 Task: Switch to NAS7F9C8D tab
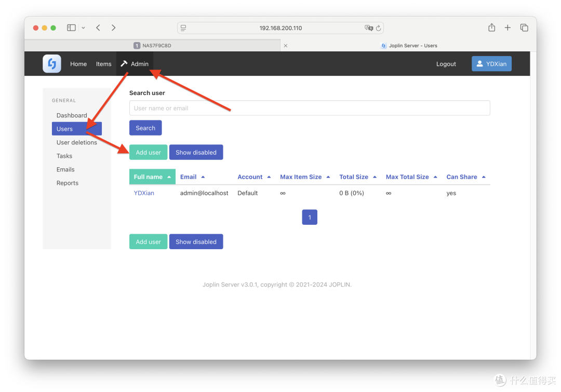[x=152, y=45]
